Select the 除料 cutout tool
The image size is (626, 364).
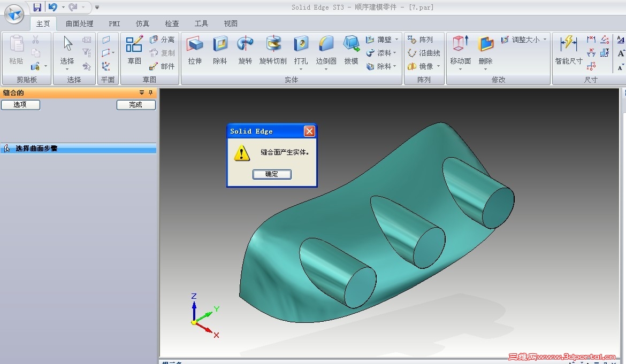(220, 50)
